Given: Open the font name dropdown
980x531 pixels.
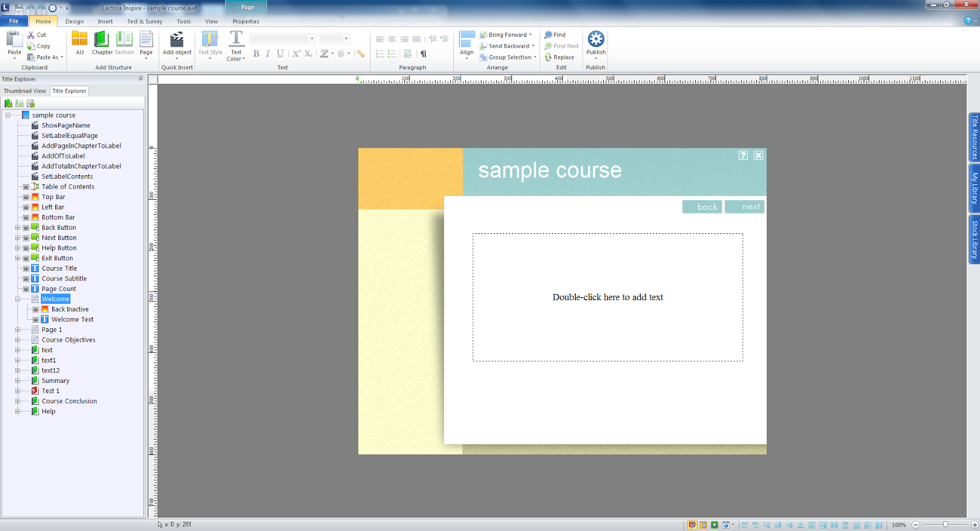Looking at the screenshot, I should (x=312, y=39).
